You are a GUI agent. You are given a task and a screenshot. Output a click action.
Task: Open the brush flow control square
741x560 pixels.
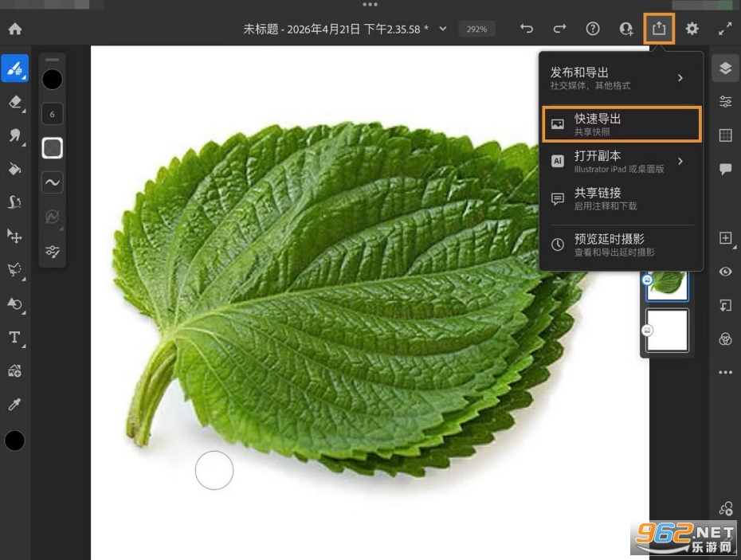(x=52, y=148)
